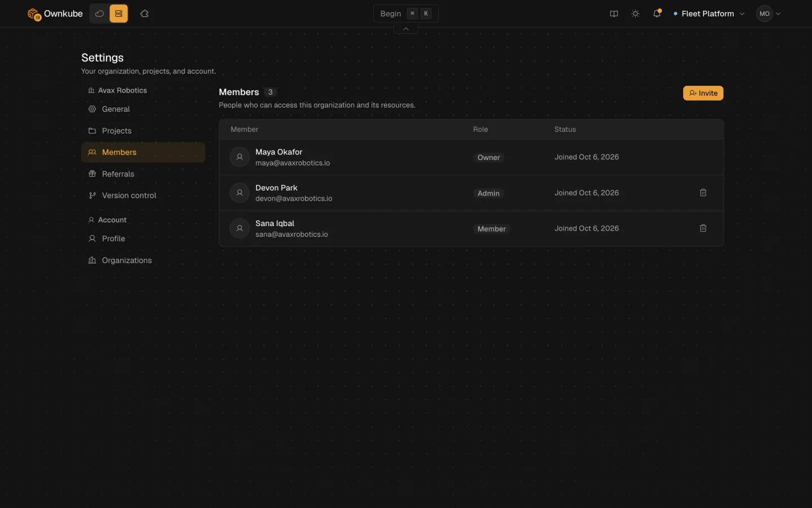Collapse the top bar with the chevron
This screenshot has width=812, height=508.
tap(406, 29)
